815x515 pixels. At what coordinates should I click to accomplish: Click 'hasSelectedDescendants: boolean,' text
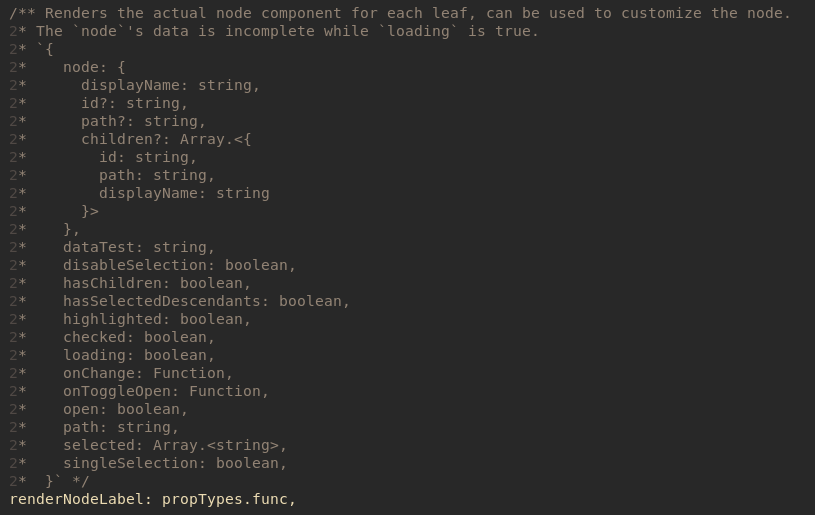click(x=206, y=301)
